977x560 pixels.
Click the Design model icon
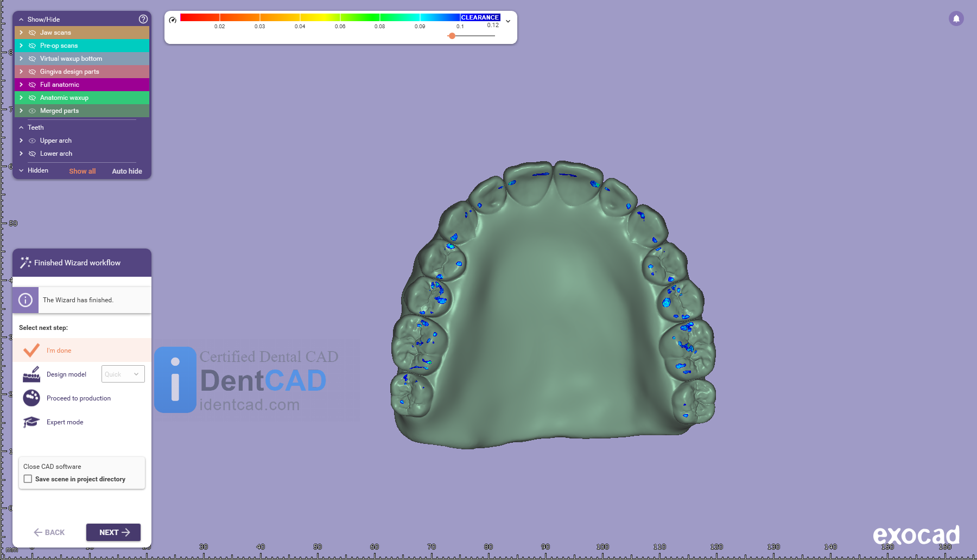pos(31,374)
